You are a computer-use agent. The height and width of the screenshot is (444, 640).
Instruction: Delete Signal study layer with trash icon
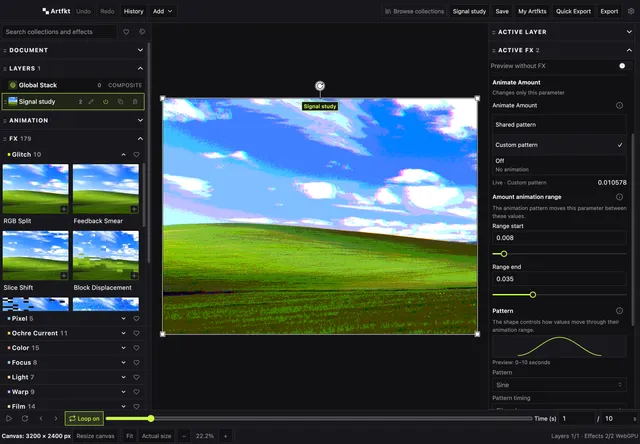[135, 102]
